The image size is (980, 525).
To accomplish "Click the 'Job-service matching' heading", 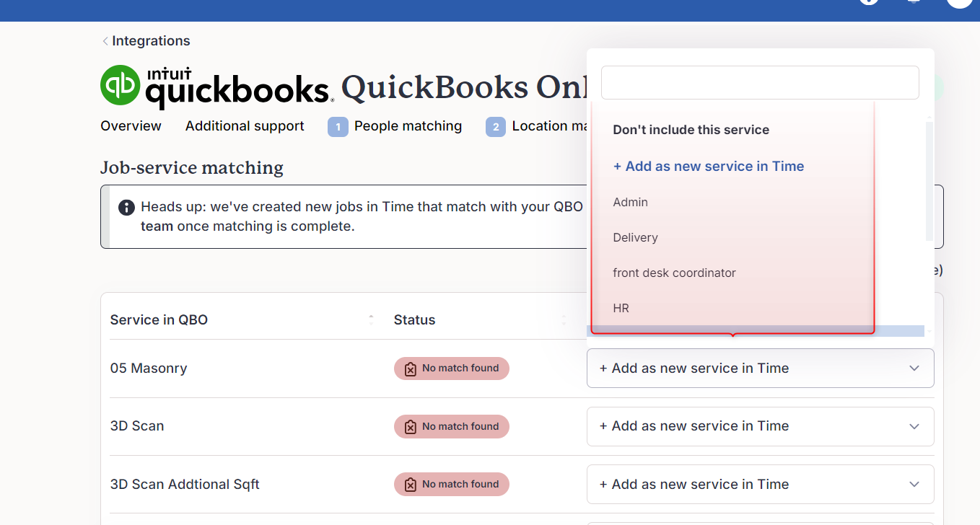I will pos(192,168).
